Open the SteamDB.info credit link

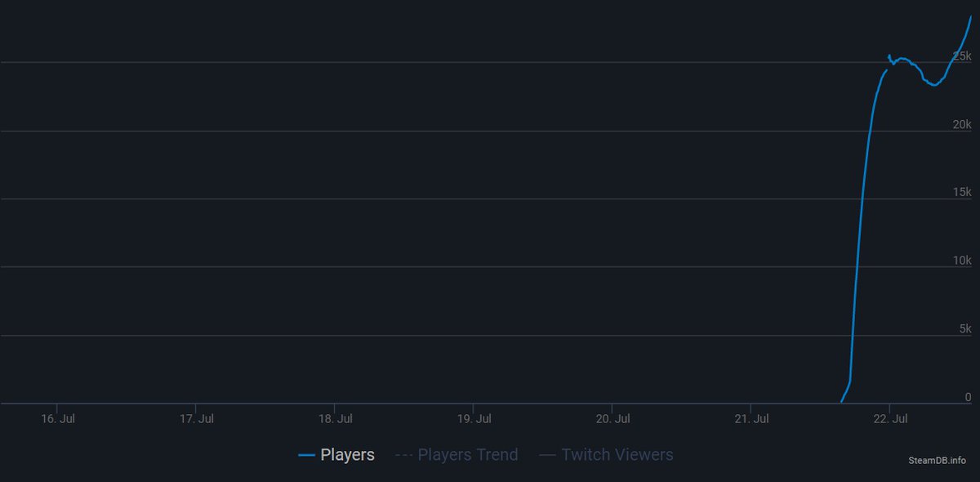coord(937,460)
